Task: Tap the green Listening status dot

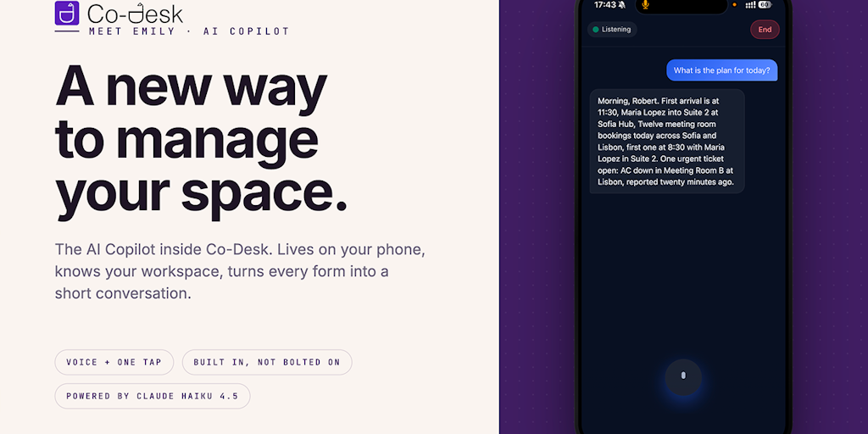Action: 596,30
